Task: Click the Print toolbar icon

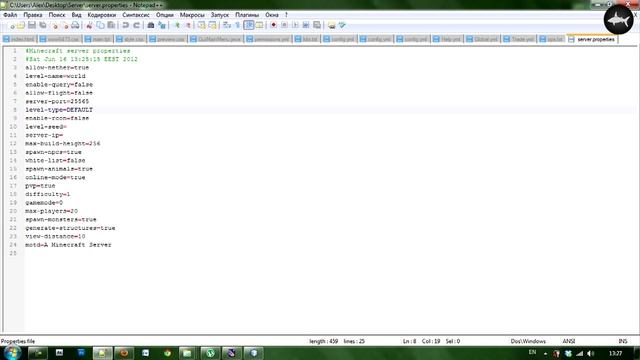Action: point(75,25)
